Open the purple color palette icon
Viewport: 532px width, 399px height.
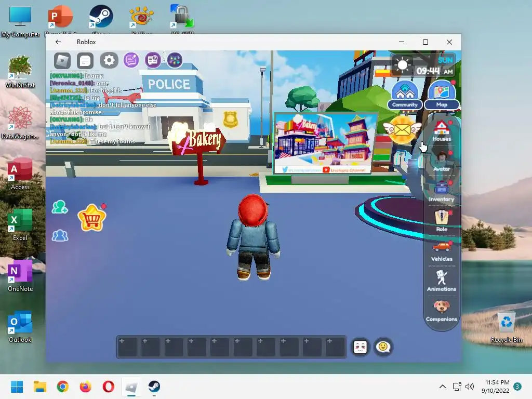coord(175,60)
